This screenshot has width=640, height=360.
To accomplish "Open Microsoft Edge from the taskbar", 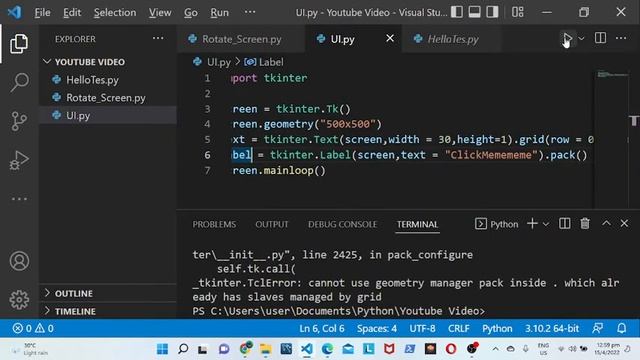I will tap(327, 349).
